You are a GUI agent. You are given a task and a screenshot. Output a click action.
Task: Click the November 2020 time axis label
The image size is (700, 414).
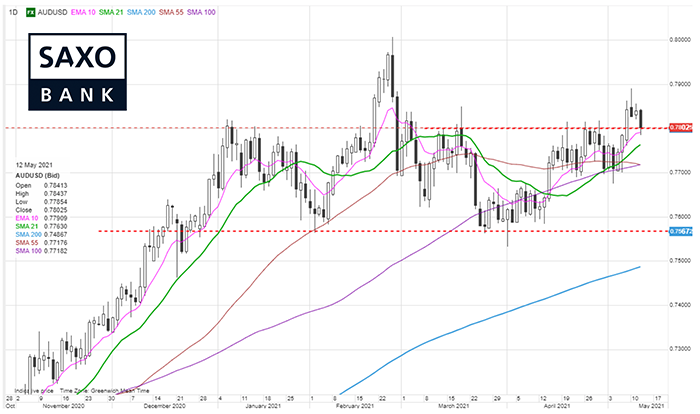click(63, 406)
